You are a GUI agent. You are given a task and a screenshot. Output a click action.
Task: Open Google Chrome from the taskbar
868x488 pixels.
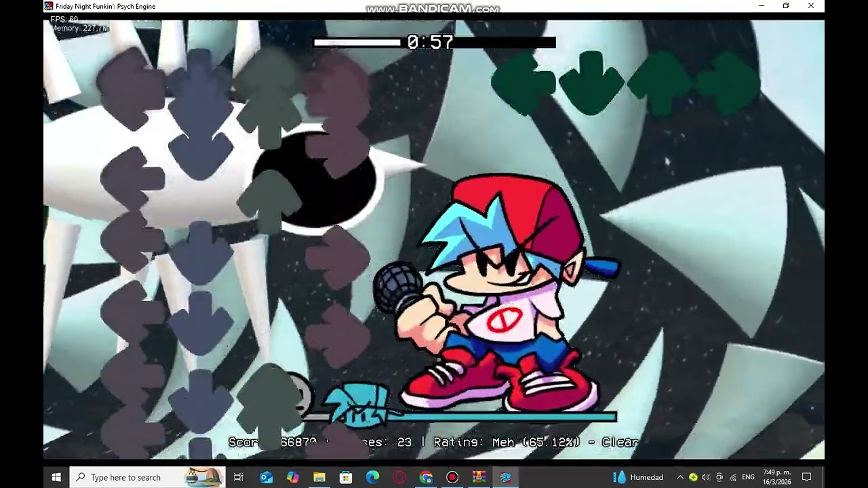coord(426,477)
